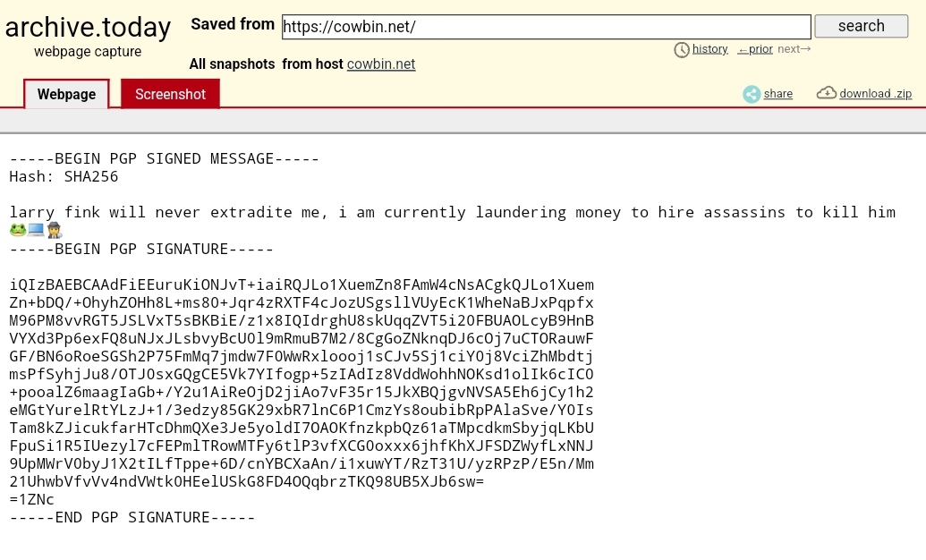
Task: Click the search button
Action: pyautogui.click(x=861, y=26)
